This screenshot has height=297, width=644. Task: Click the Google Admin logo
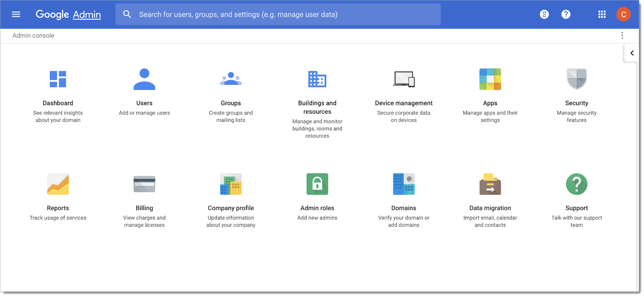click(68, 14)
